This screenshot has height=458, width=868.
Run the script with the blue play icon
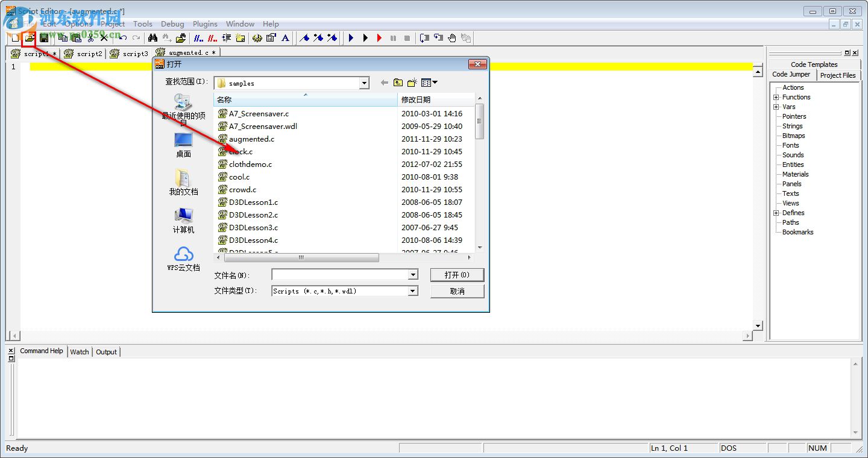[351, 38]
